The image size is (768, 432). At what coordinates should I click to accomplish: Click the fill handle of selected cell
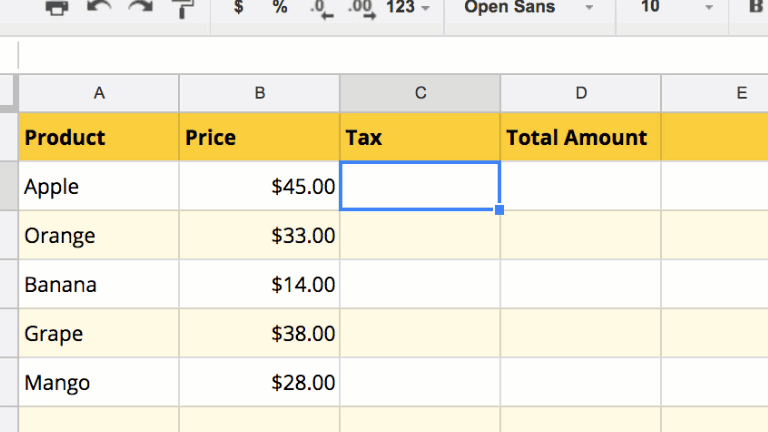tap(500, 210)
